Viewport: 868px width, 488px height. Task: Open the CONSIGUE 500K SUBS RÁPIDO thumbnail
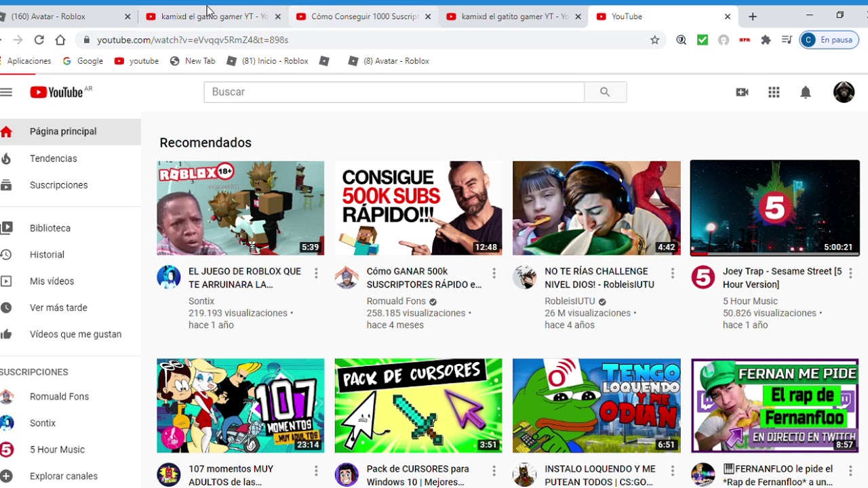[x=418, y=208]
